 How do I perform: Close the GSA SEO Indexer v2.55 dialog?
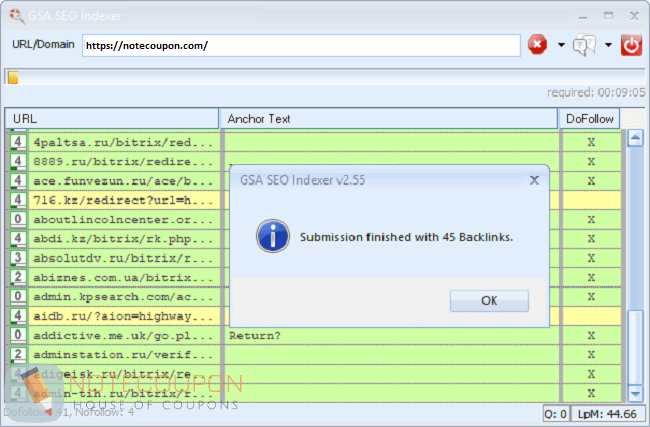point(534,180)
